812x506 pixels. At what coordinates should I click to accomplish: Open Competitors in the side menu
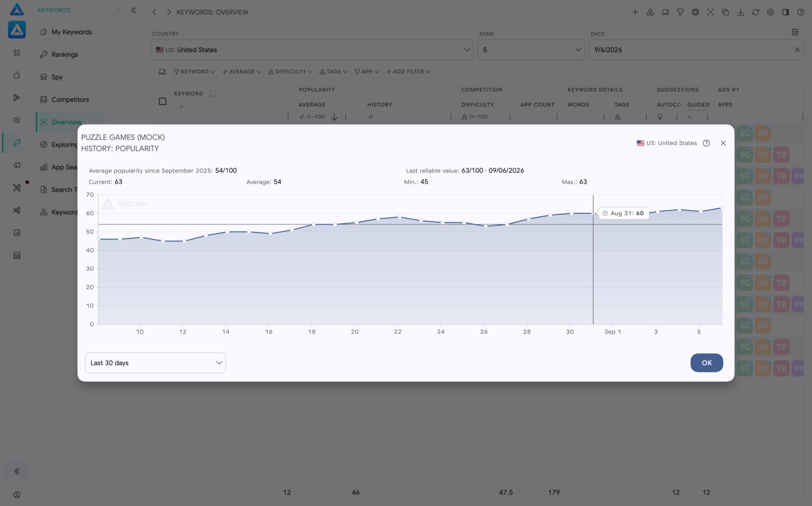(x=70, y=100)
